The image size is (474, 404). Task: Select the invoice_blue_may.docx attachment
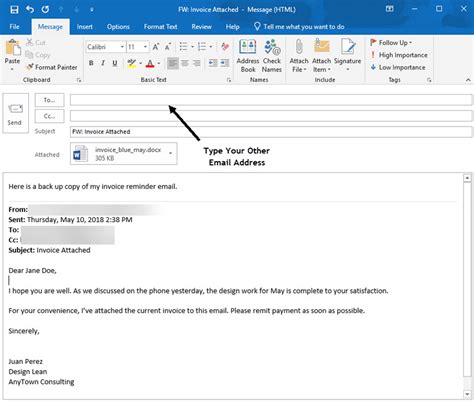coord(124,154)
